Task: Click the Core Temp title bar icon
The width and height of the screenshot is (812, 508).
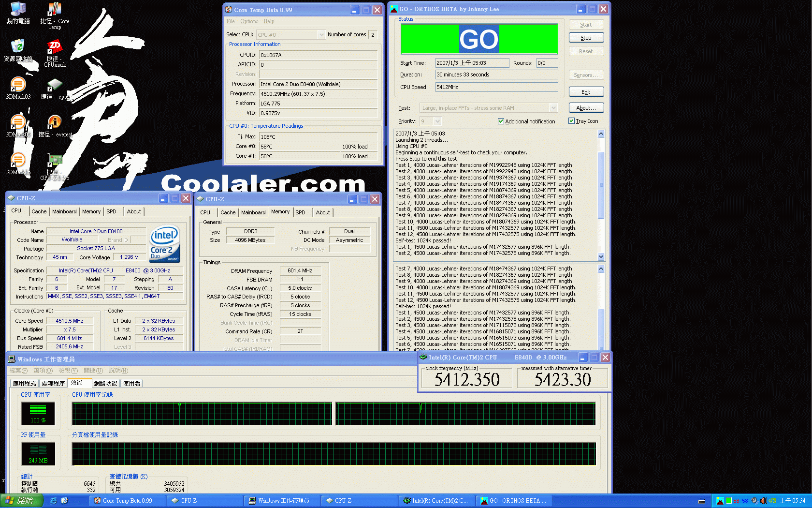Action: [229, 10]
